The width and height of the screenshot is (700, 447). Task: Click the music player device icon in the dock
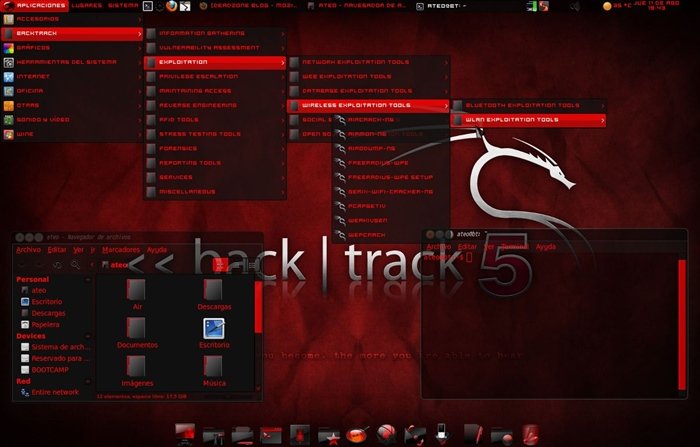[x=442, y=434]
